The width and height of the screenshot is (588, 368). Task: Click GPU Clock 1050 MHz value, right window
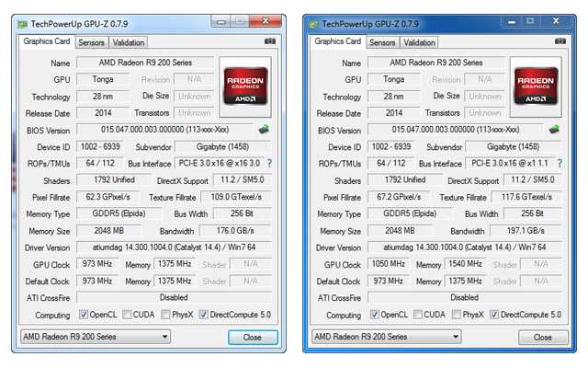click(x=388, y=264)
